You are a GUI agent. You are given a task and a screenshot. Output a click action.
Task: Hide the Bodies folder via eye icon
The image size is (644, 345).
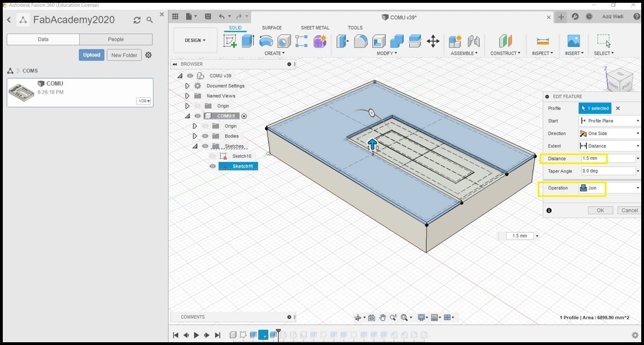[205, 136]
